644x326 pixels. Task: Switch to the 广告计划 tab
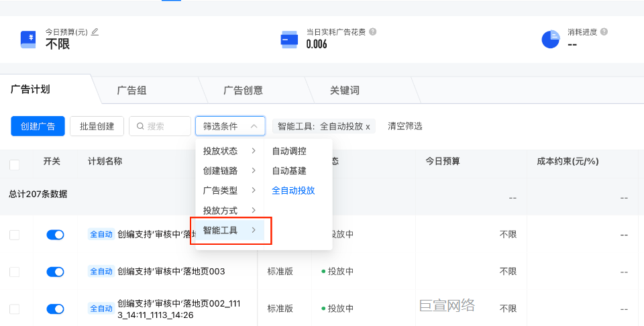pyautogui.click(x=30, y=89)
